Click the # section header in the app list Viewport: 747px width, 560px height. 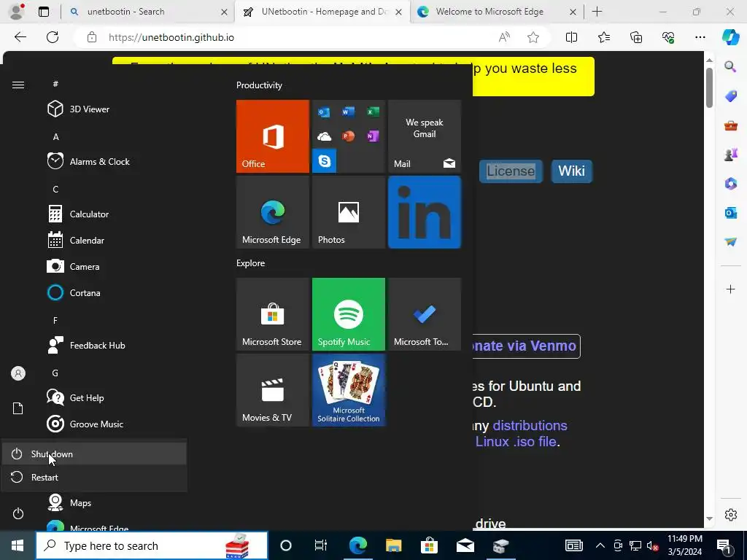[55, 84]
